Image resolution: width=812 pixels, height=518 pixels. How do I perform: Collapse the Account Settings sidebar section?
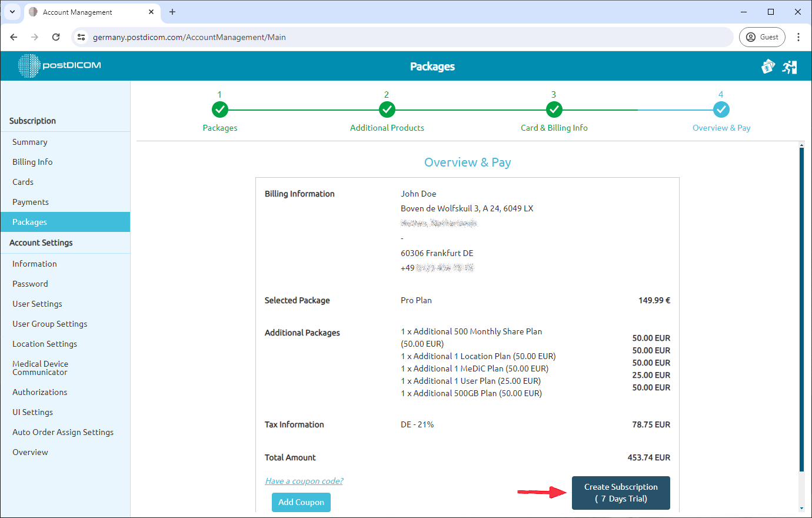coord(41,243)
